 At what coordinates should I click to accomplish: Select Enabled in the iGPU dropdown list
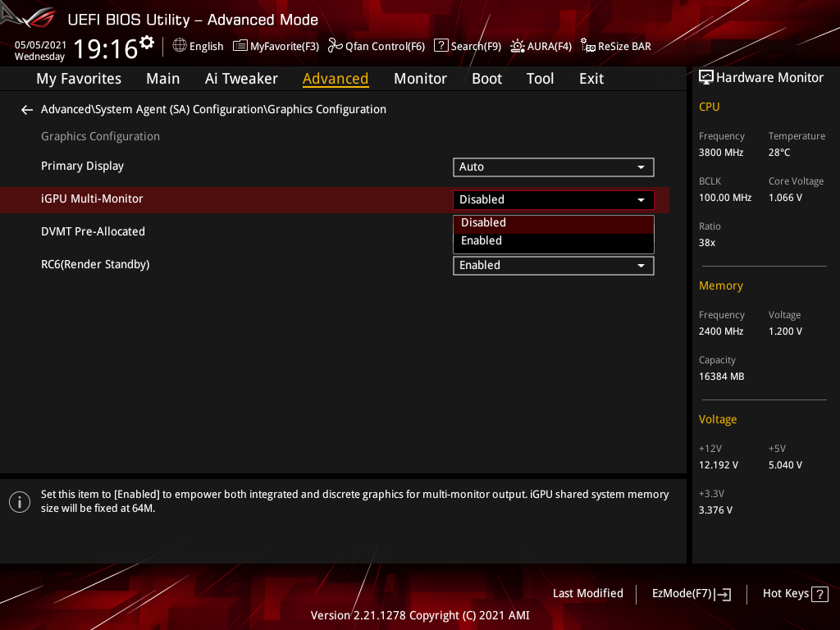[554, 241]
